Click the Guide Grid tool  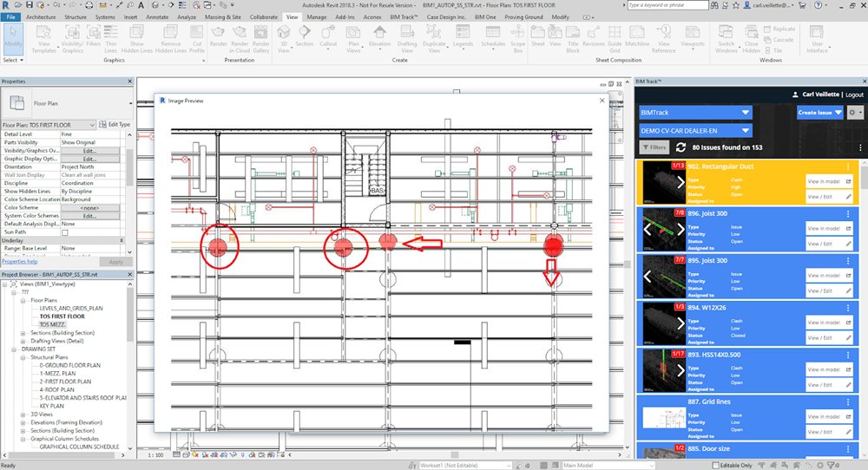pyautogui.click(x=615, y=39)
